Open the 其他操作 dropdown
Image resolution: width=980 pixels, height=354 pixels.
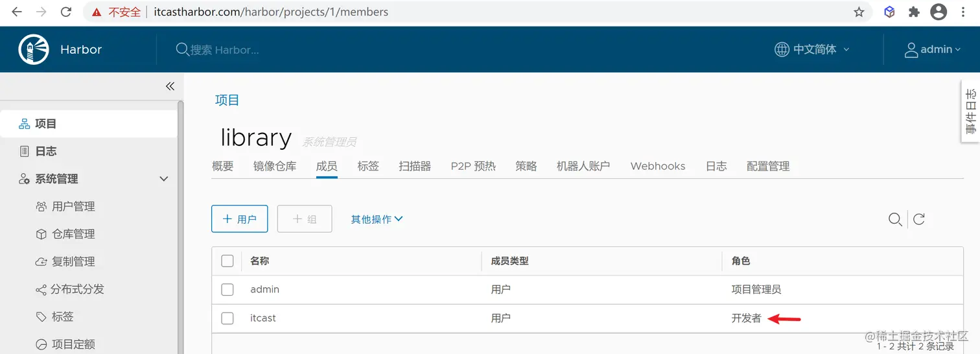(x=377, y=219)
